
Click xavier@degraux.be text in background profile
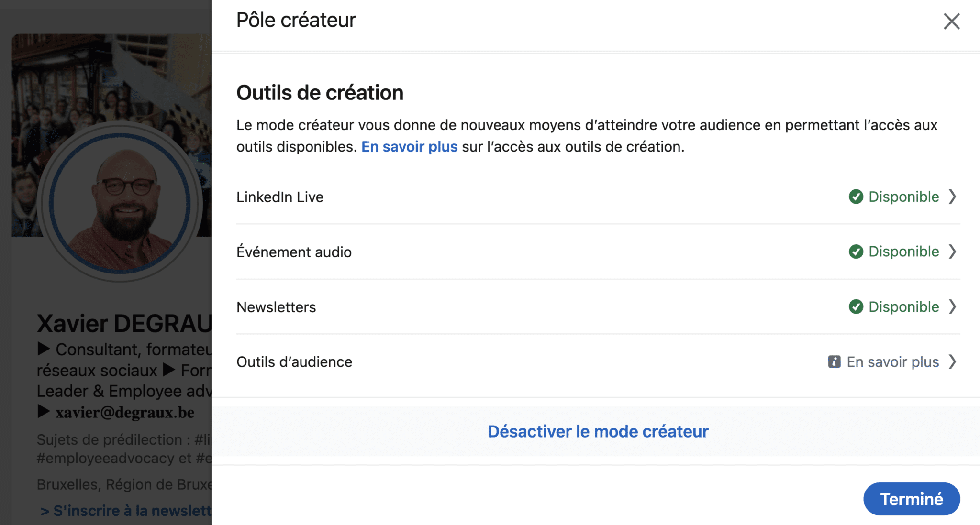[125, 412]
